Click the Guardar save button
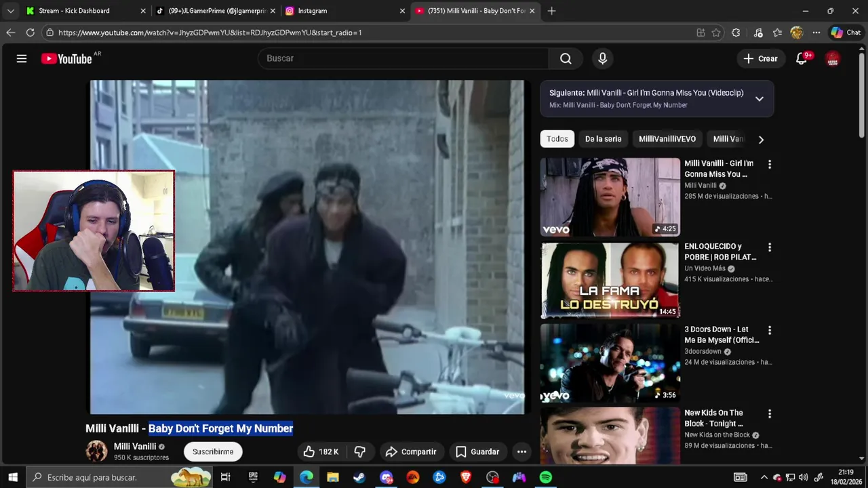The height and width of the screenshot is (488, 868). pos(477,451)
